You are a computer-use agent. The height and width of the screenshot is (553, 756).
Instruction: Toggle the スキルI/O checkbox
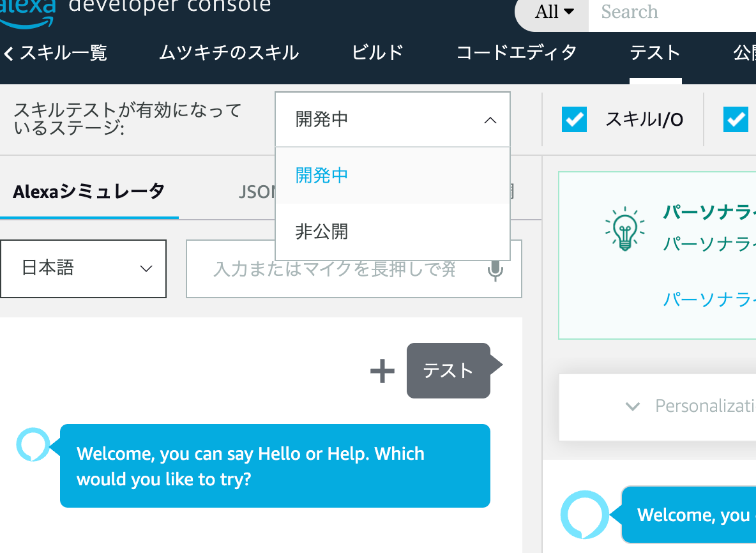tap(574, 119)
